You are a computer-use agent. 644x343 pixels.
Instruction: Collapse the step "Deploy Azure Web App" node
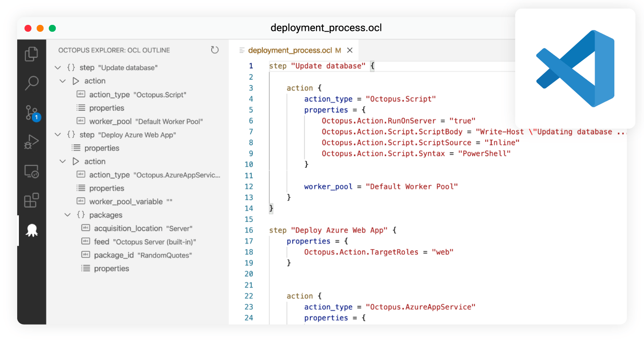pos(58,135)
